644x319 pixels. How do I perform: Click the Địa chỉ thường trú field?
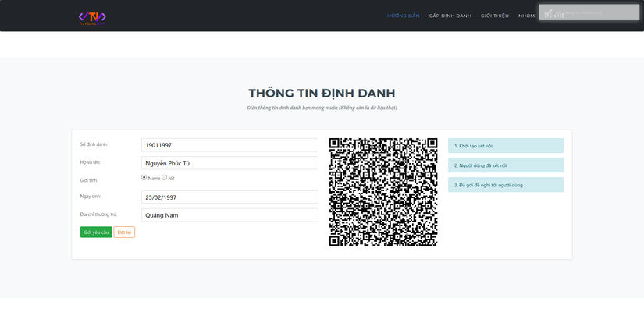229,215
